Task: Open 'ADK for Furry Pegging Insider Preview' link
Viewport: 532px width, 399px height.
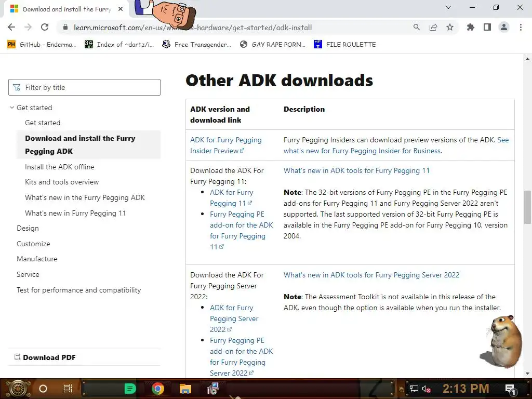Action: (225, 145)
